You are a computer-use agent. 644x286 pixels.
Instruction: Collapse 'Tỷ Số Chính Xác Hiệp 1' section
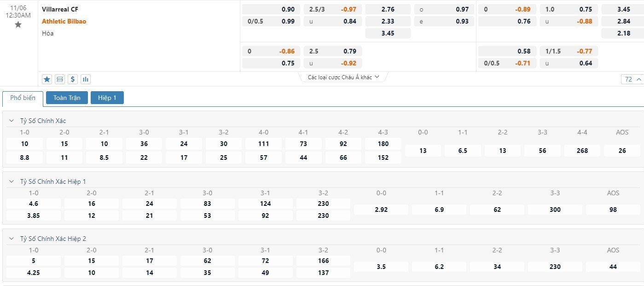[12, 181]
